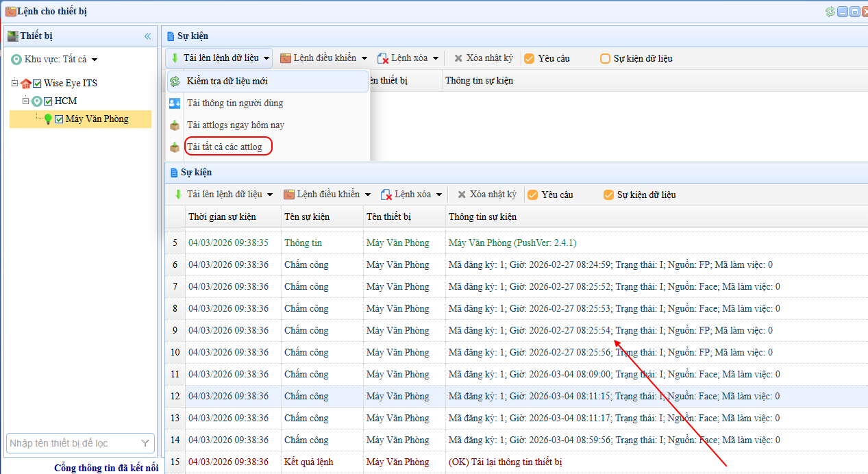Click the refresh icon beside Kiểm tra dữ liệu mới
The image size is (868, 474).
[175, 82]
